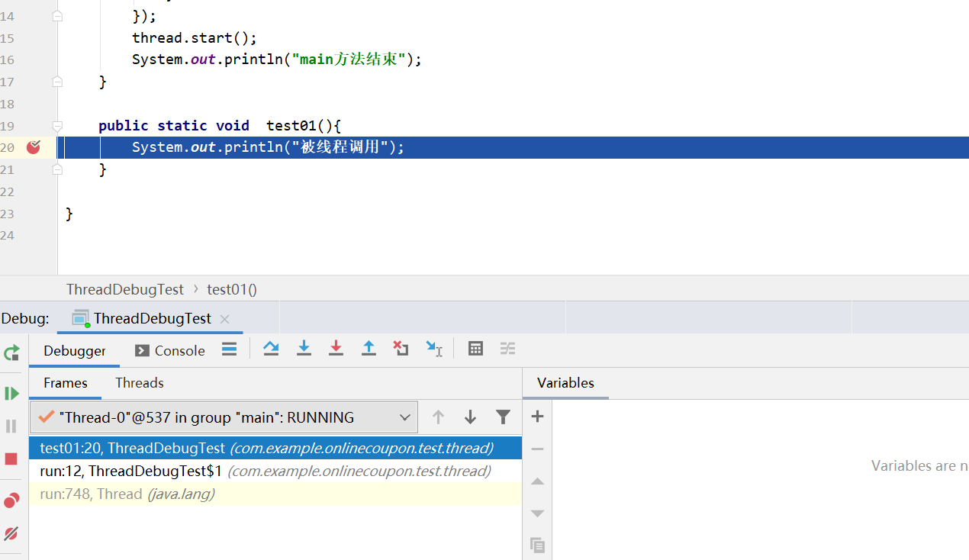Select the Step Into icon
The height and width of the screenshot is (560, 969).
304,349
